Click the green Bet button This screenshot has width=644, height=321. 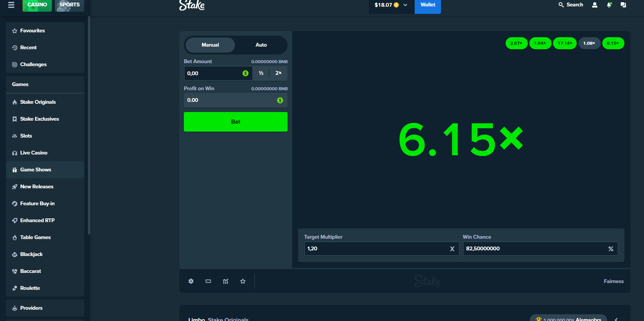pos(236,122)
